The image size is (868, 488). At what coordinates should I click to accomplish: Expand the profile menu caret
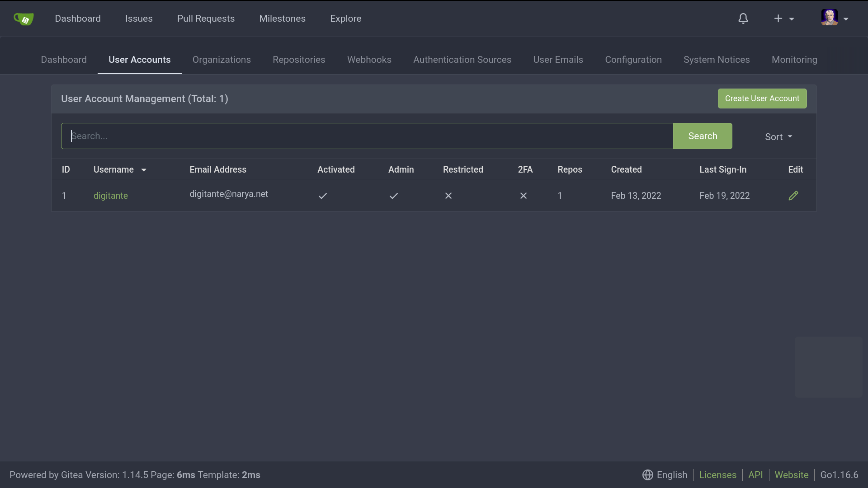(846, 19)
